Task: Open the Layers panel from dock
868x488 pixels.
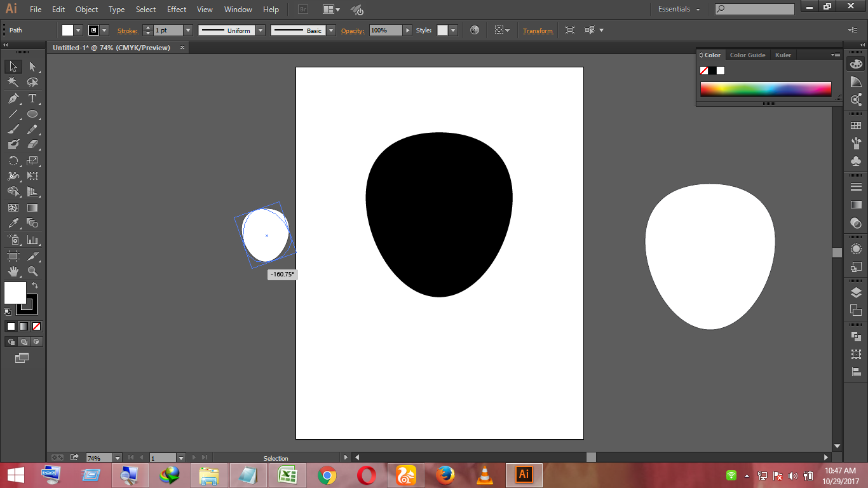Action: pyautogui.click(x=856, y=292)
